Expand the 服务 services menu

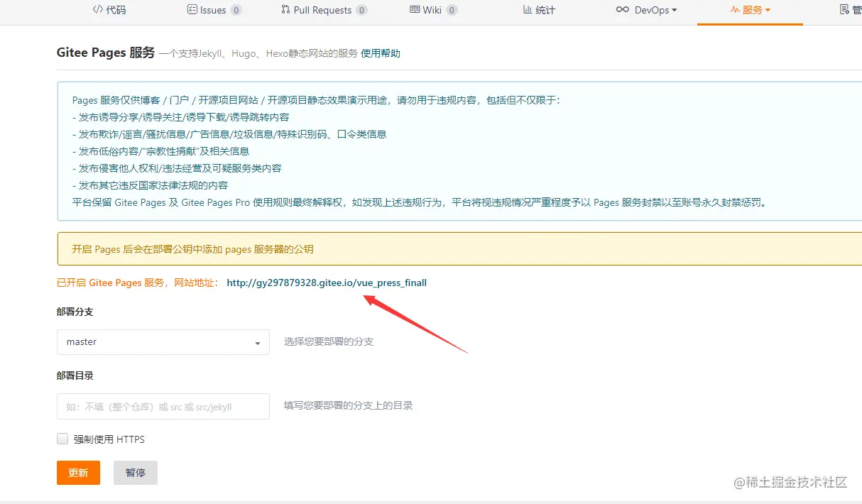(750, 10)
